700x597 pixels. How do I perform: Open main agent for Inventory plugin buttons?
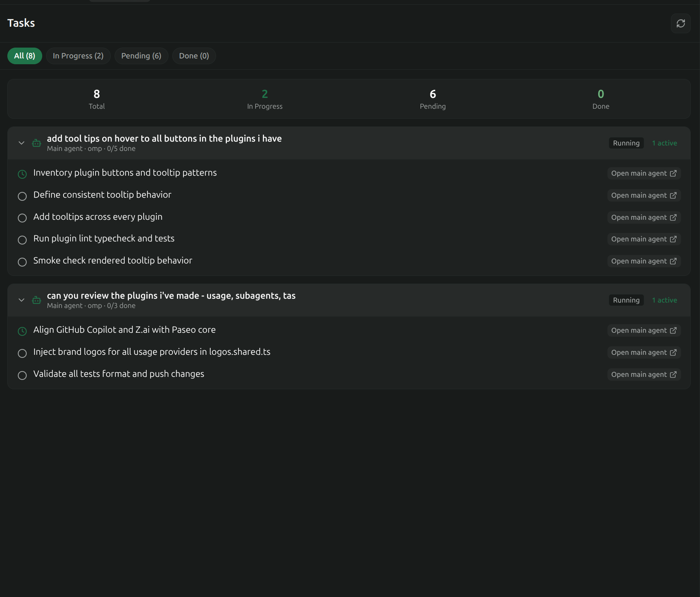644,173
